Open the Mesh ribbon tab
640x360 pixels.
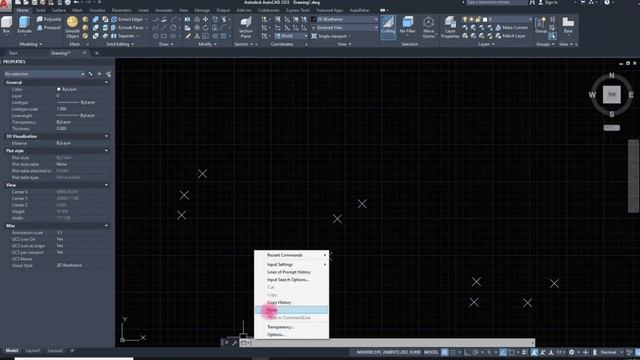77,10
